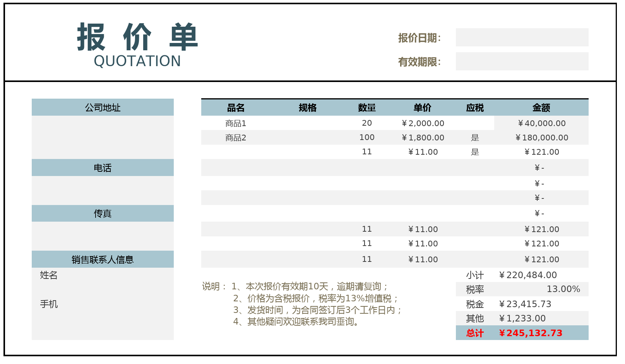
Task: Click the 报价日期 label
Action: click(x=420, y=38)
